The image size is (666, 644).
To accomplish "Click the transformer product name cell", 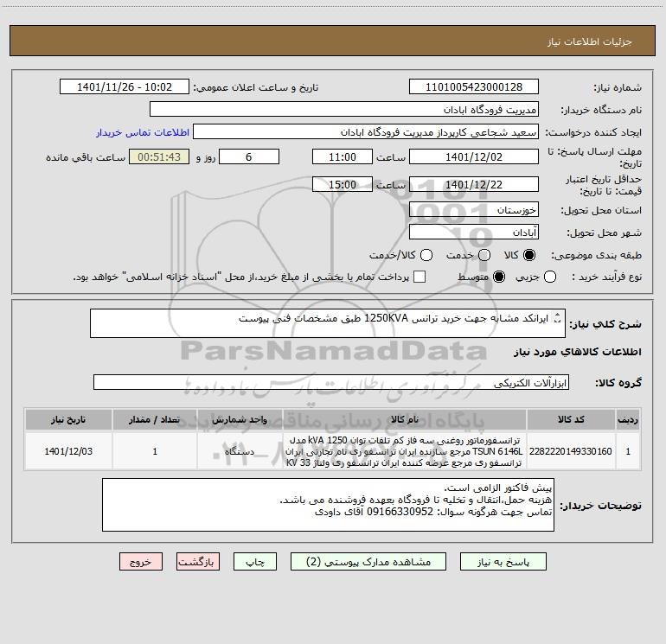I will 405,451.
